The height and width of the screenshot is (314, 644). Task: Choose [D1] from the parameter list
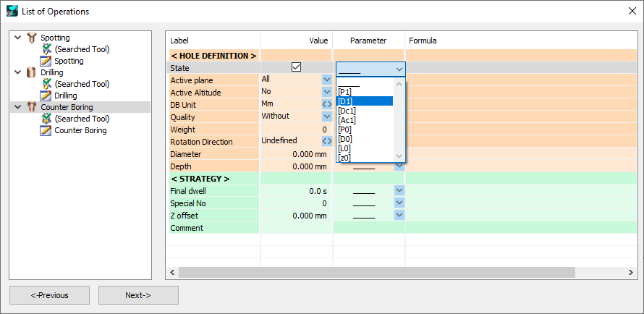click(x=365, y=101)
